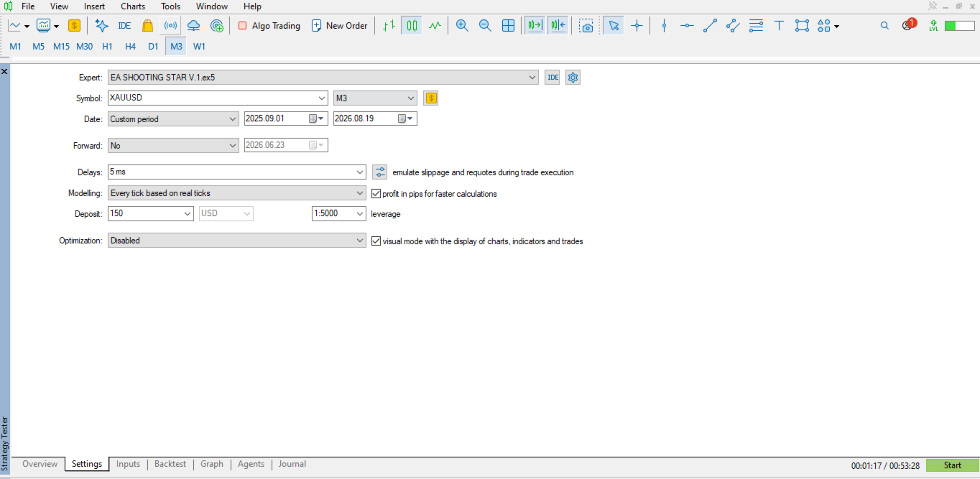This screenshot has height=479, width=980.
Task: Open the VPS cloud hosting icon
Action: pyautogui.click(x=193, y=26)
